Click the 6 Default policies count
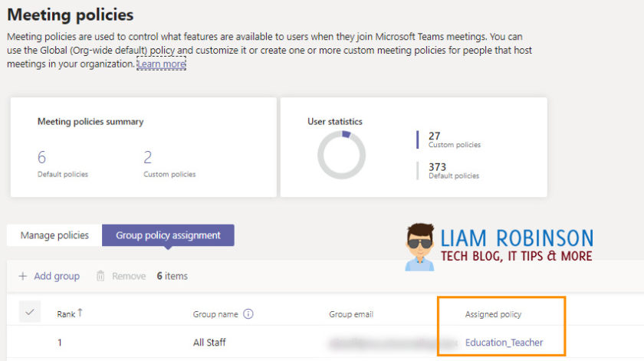Image resolution: width=644 pixels, height=361 pixels. click(x=42, y=157)
